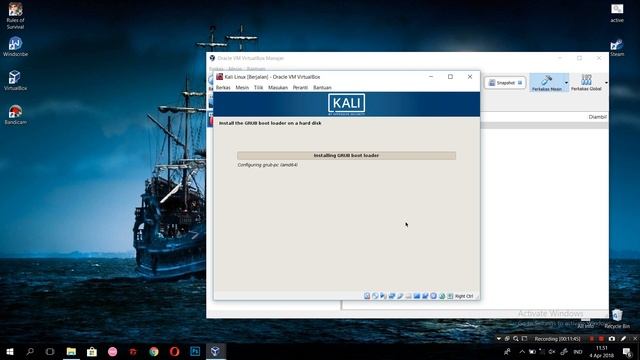
Task: Open the active desktop shortcut
Action: pos(617,12)
